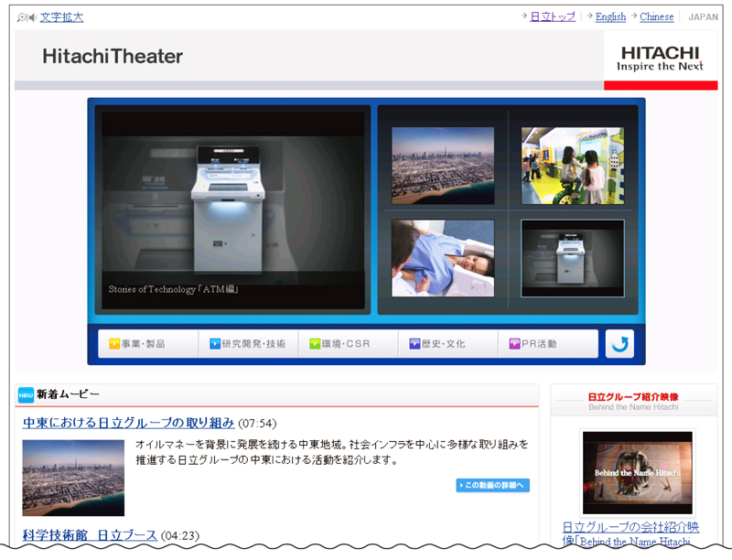Click the Stories of Technology ATM編 caption
732x560 pixels.
[x=173, y=289]
